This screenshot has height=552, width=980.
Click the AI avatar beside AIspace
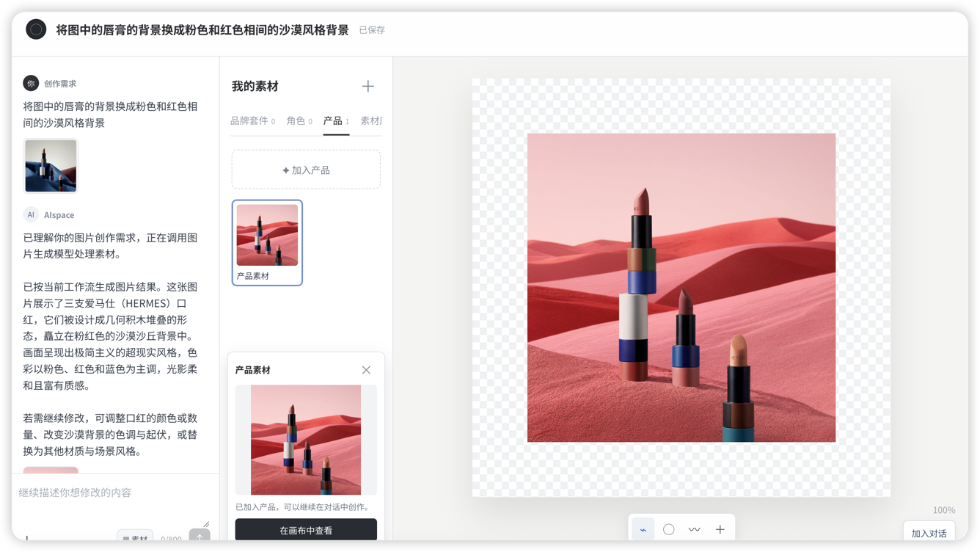[31, 214]
